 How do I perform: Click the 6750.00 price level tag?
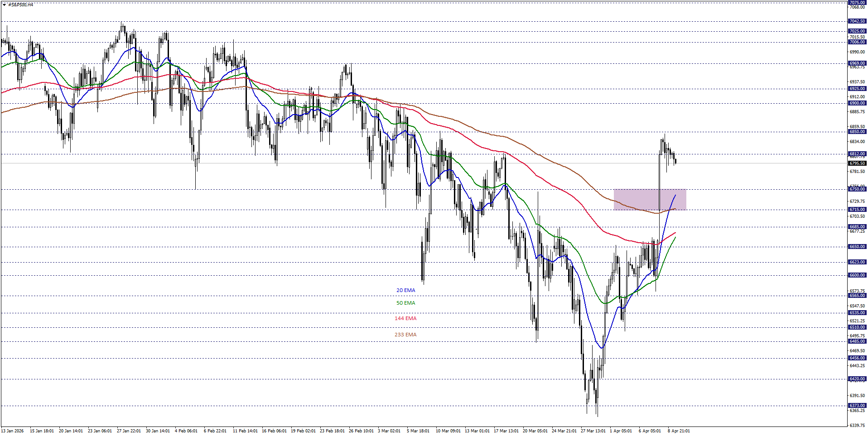click(858, 190)
